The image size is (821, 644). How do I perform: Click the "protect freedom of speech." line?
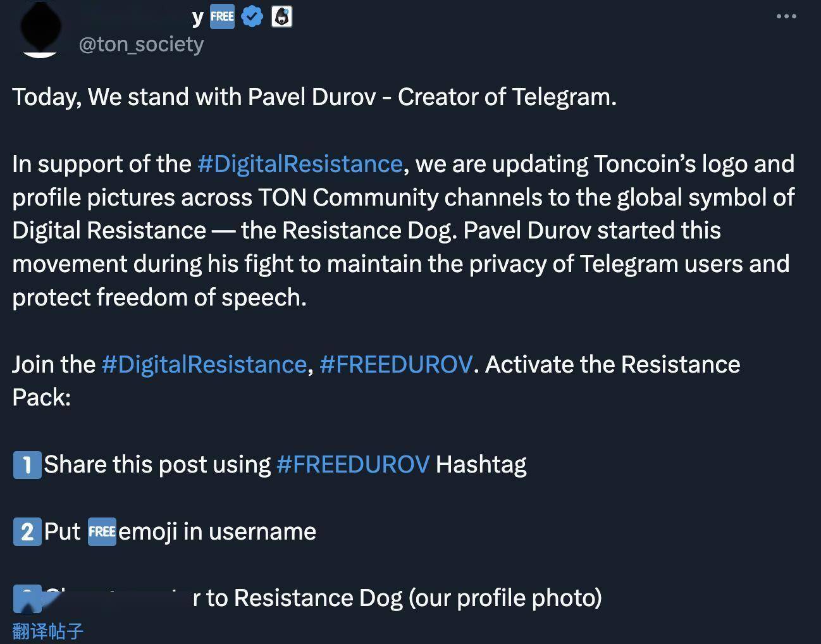click(159, 297)
